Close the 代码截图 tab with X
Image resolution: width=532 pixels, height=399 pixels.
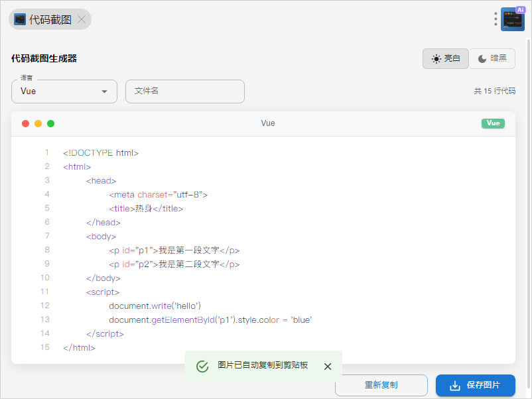[x=82, y=19]
